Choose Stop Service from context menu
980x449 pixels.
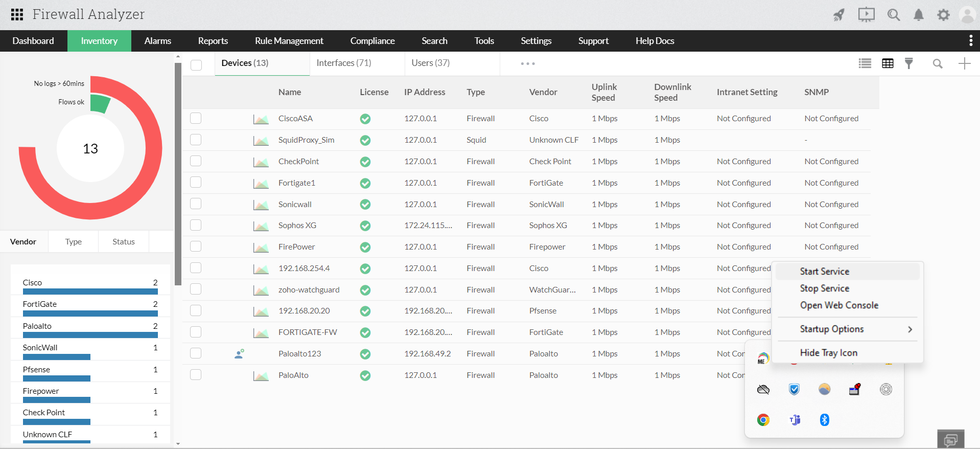tap(824, 288)
